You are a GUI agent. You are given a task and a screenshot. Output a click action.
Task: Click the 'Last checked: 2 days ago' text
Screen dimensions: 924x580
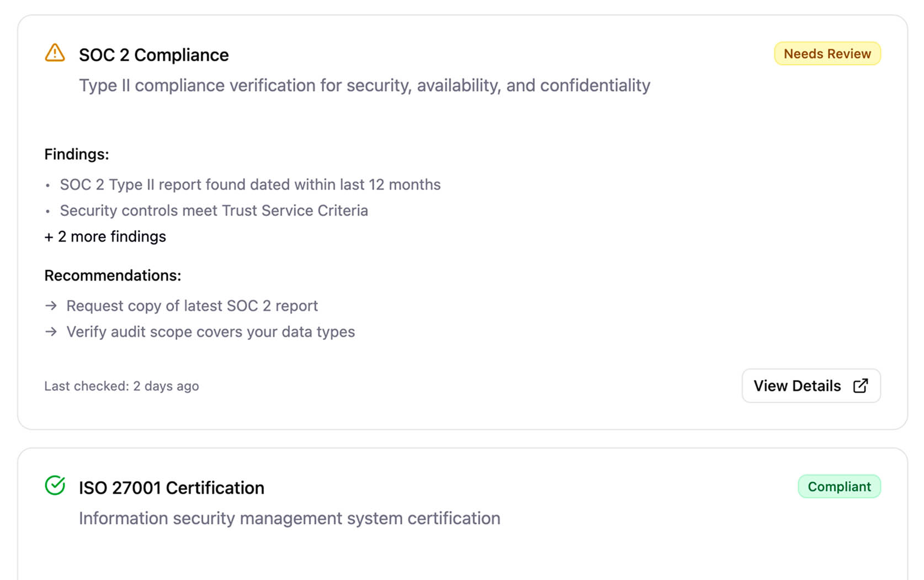(121, 386)
